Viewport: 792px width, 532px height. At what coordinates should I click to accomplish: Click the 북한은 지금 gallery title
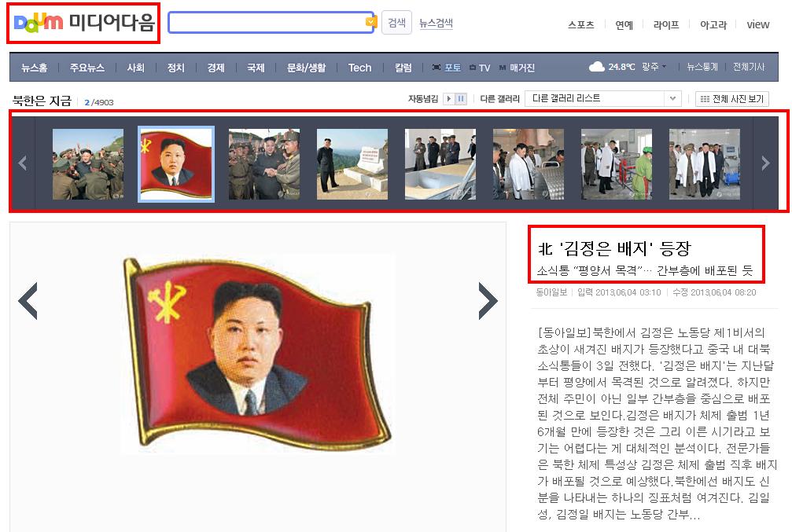(42, 101)
